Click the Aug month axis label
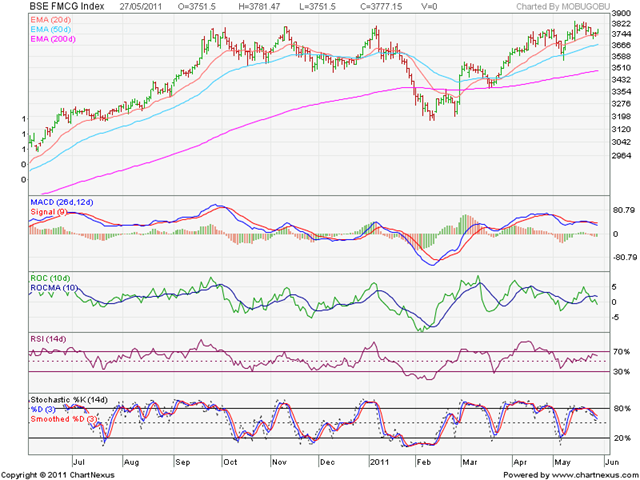Viewport: 640px width, 480px height. pyautogui.click(x=131, y=462)
